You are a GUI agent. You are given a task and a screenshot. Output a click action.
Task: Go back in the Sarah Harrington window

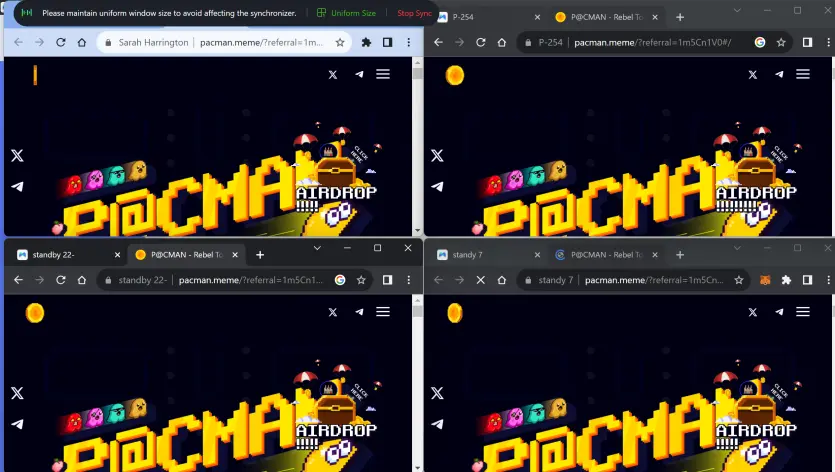[x=19, y=42]
